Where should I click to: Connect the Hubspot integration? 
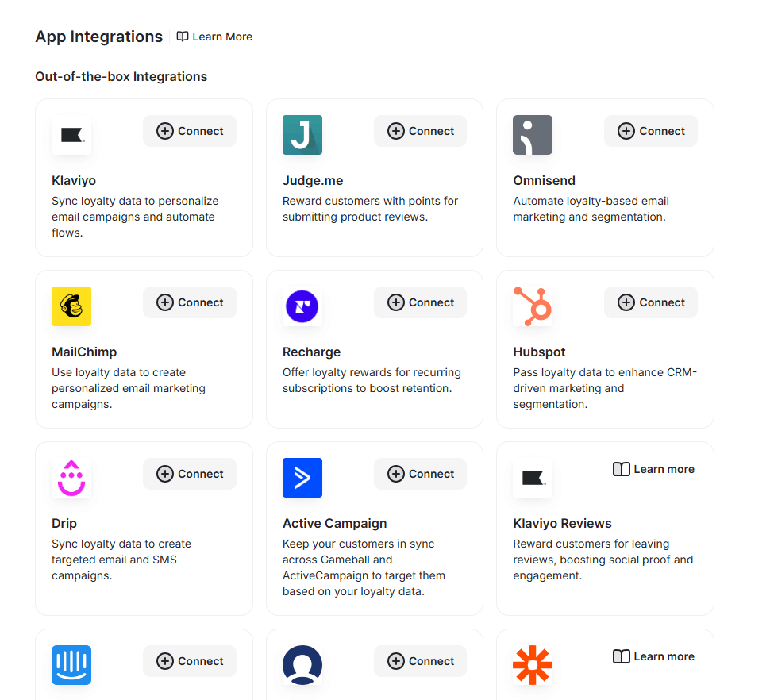tap(651, 302)
